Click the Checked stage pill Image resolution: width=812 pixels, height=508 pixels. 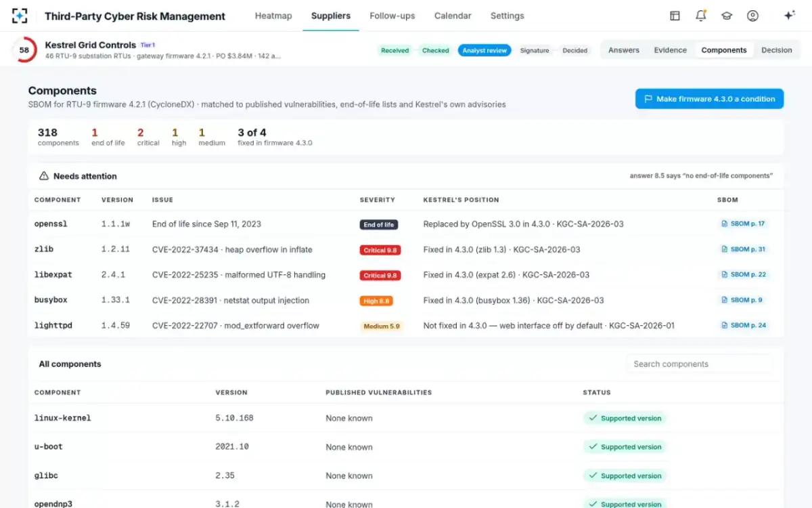436,50
